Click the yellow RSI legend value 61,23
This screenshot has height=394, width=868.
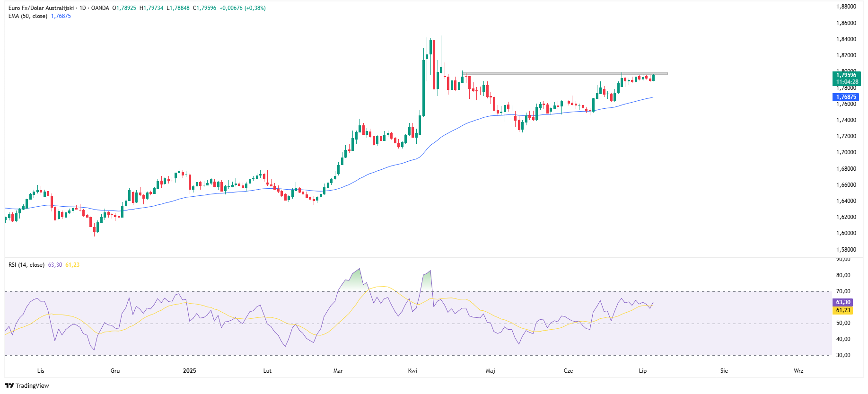[x=72, y=265]
